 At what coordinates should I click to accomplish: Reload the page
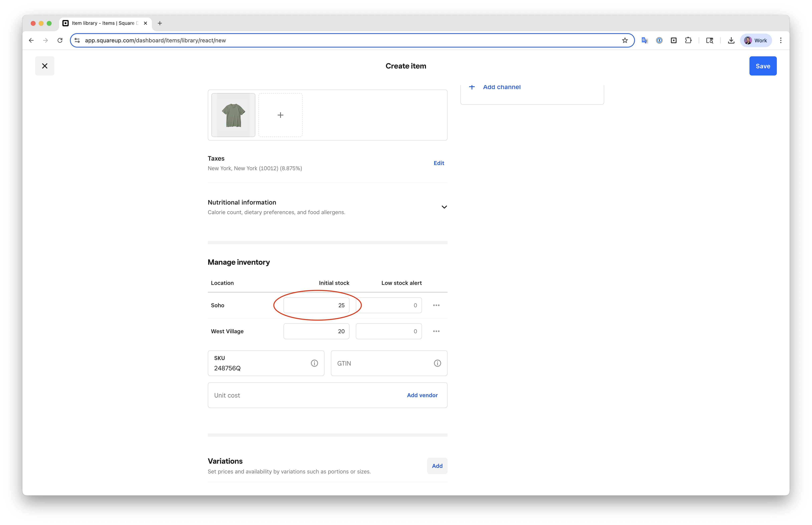[60, 40]
